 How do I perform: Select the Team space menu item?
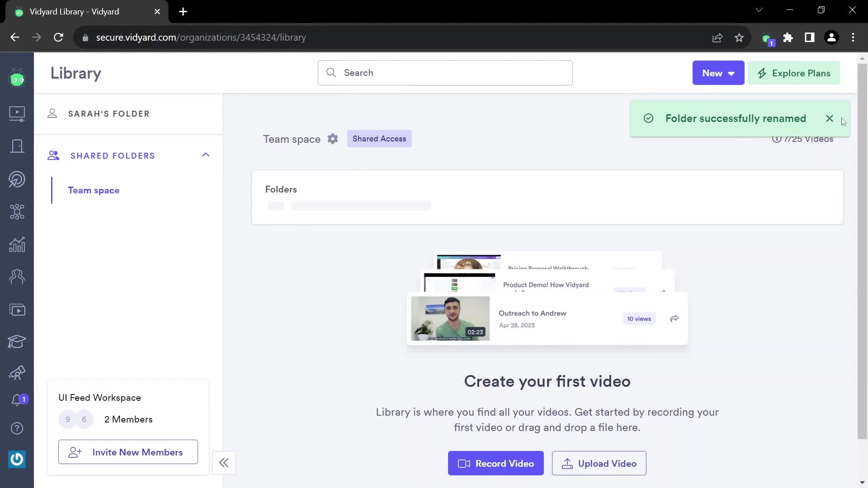(94, 190)
